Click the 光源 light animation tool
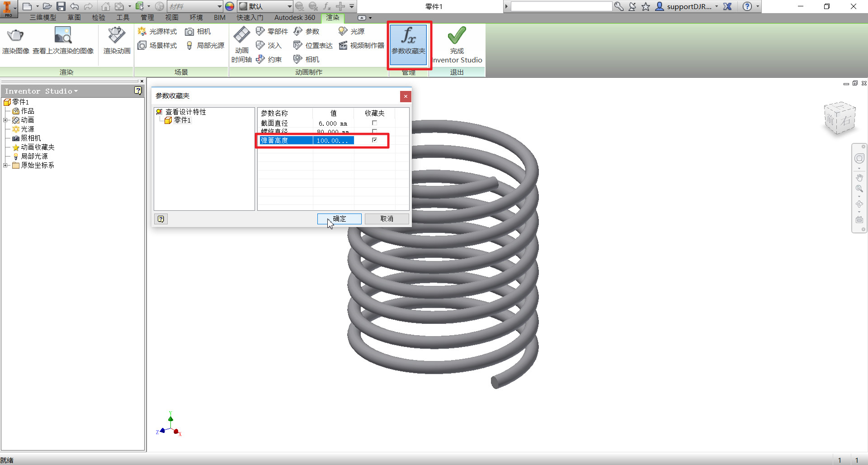The image size is (868, 465). coord(352,31)
